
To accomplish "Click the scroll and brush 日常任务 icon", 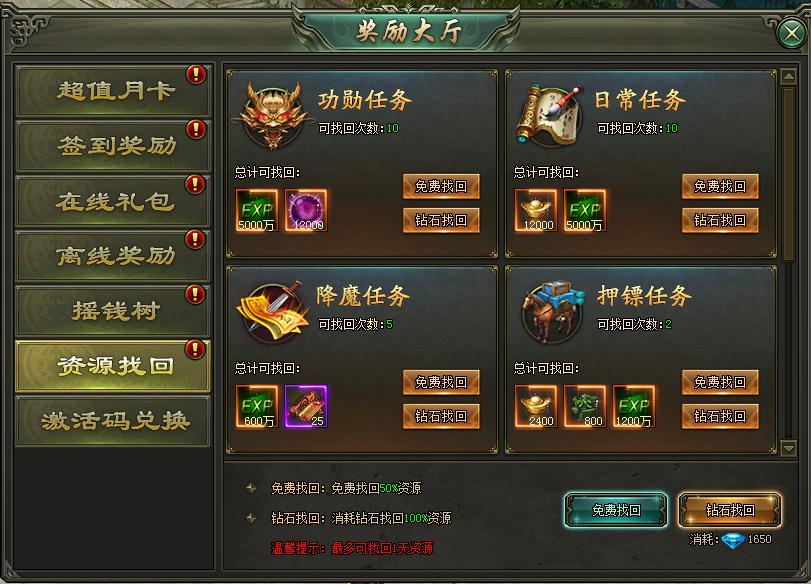I will click(550, 115).
